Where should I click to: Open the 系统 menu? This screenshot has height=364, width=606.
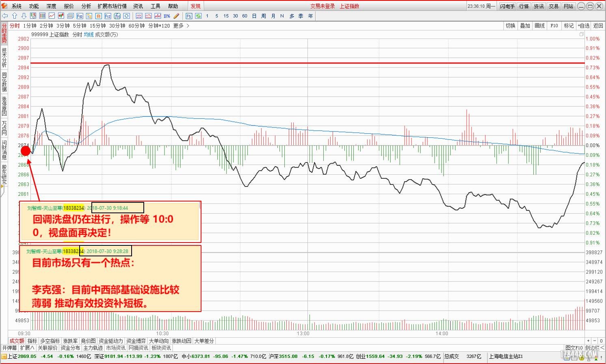tap(17, 6)
